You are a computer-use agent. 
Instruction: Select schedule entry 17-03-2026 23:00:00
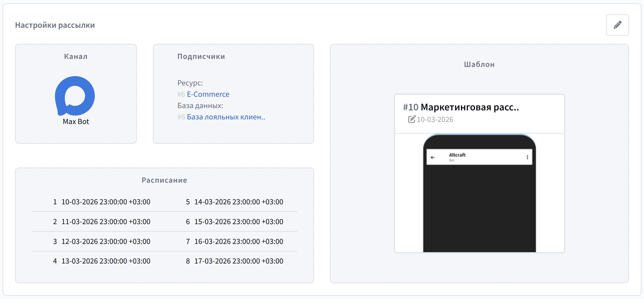[239, 261]
